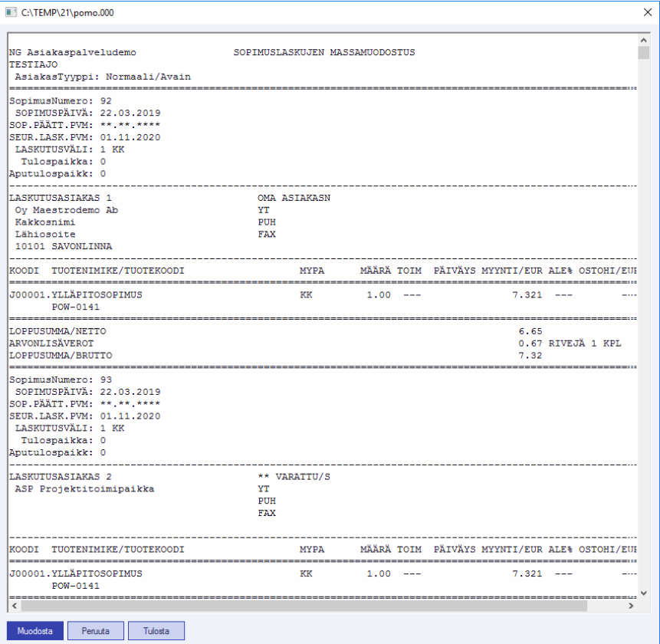Click AsiakasTyyppi: Normaali/Avain line
The width and height of the screenshot is (660, 644).
(x=103, y=77)
